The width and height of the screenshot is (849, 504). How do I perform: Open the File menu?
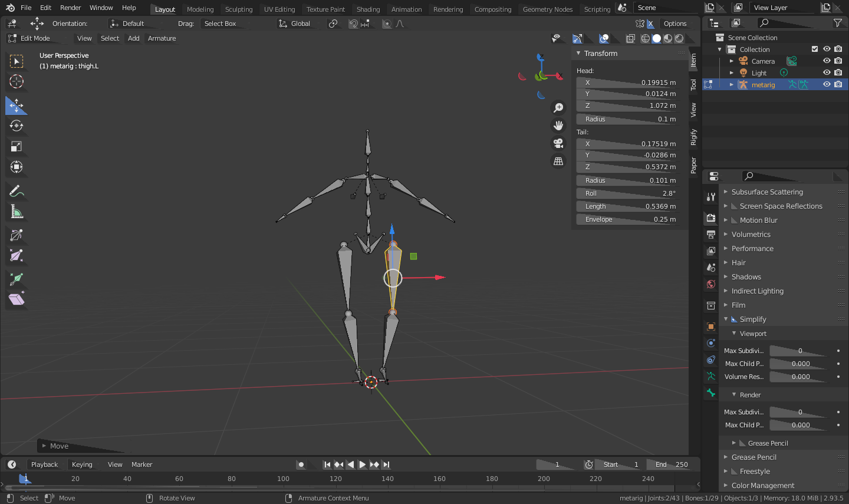[26, 8]
